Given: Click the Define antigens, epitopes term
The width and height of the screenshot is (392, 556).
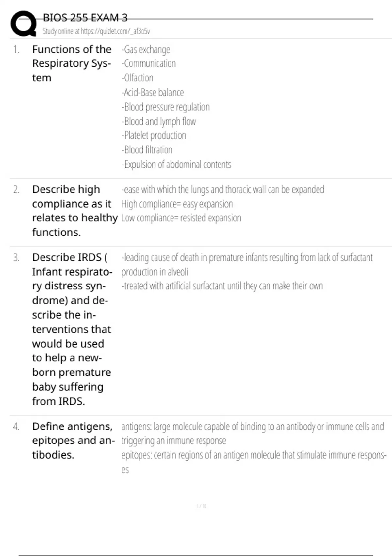Looking at the screenshot, I should tap(73, 440).
